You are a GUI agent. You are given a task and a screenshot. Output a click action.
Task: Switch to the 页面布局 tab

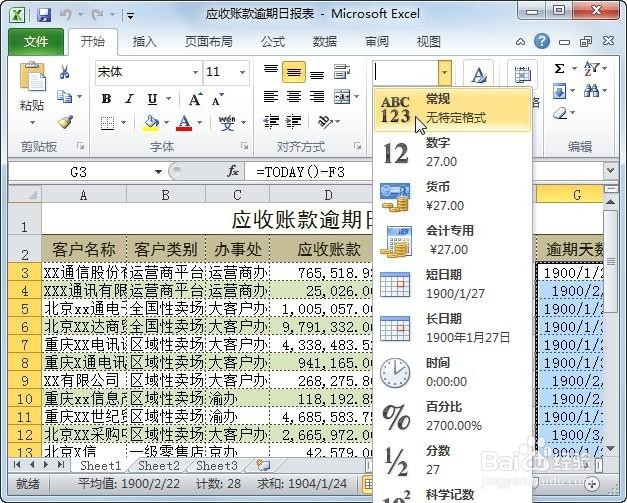pos(208,42)
